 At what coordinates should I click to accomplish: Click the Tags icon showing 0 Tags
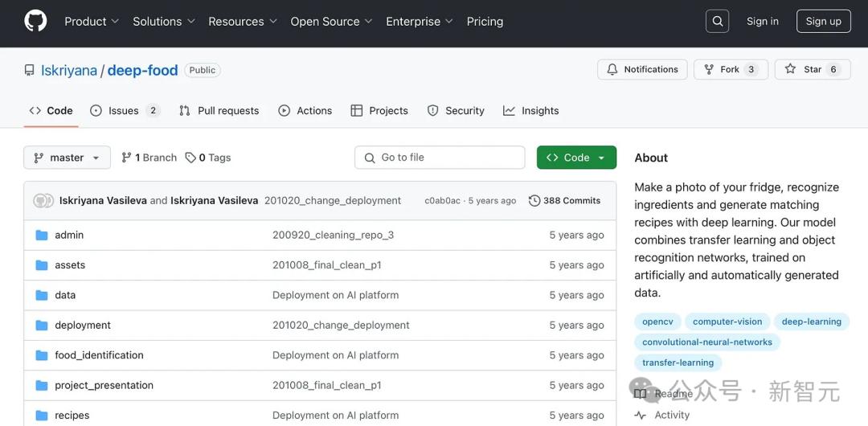[x=190, y=158]
